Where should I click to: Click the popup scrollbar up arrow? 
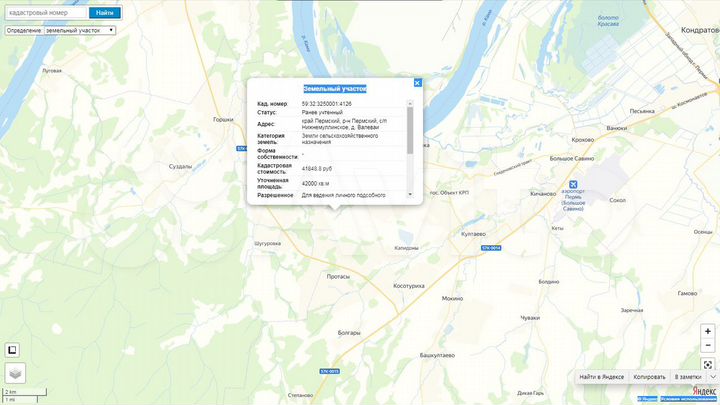(410, 103)
